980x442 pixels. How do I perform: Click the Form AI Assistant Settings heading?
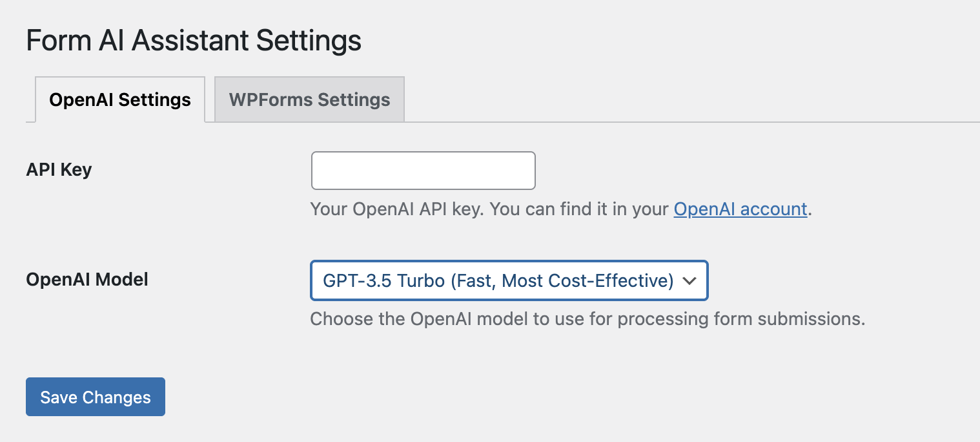pyautogui.click(x=194, y=41)
